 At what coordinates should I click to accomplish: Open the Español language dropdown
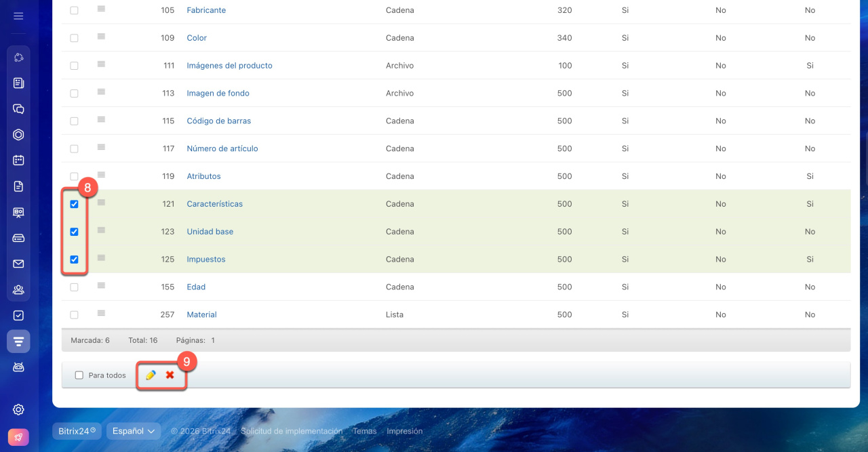[134, 431]
